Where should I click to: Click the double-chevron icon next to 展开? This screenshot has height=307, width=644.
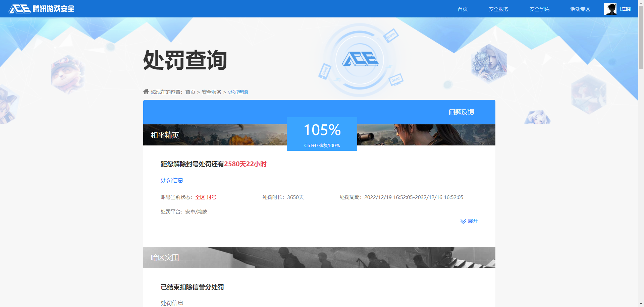[463, 221]
